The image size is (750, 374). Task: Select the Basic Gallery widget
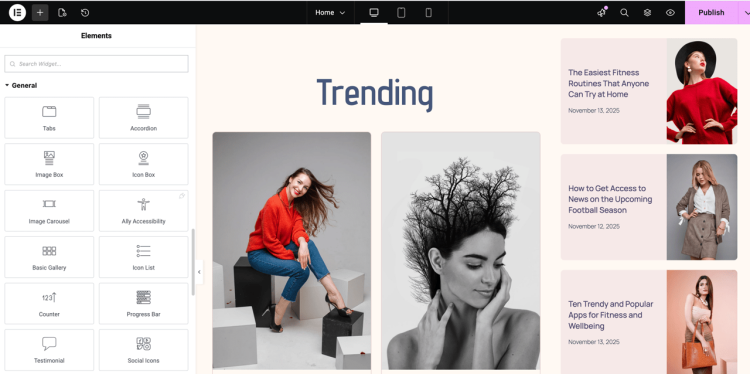point(49,257)
